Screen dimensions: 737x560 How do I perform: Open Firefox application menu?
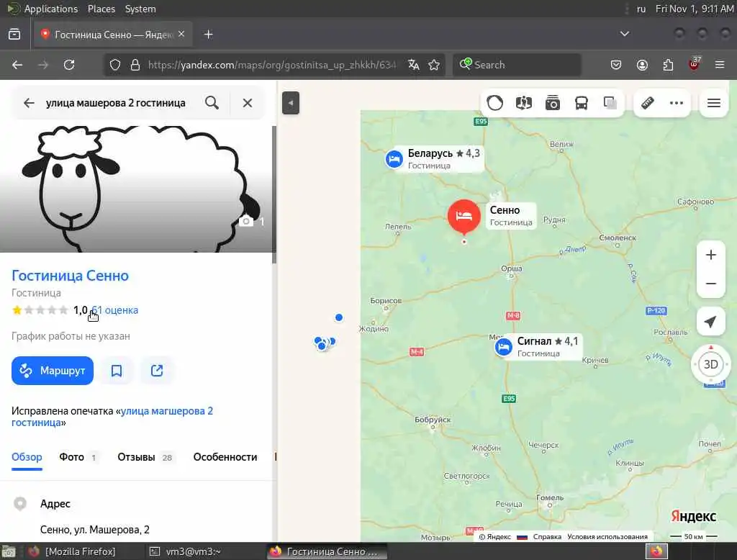(720, 65)
